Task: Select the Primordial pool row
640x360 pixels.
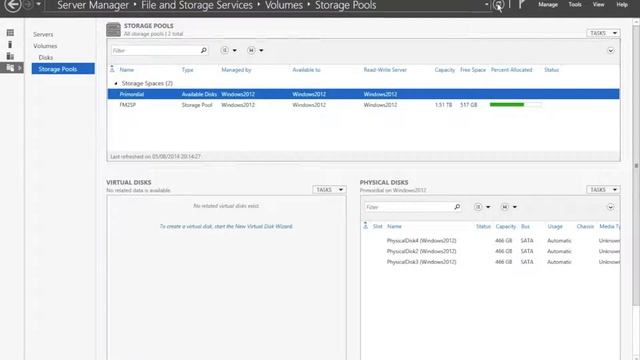Action: [x=363, y=94]
